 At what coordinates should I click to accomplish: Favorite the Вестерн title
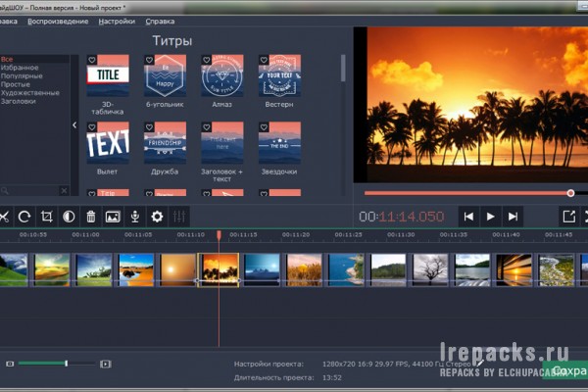264,60
